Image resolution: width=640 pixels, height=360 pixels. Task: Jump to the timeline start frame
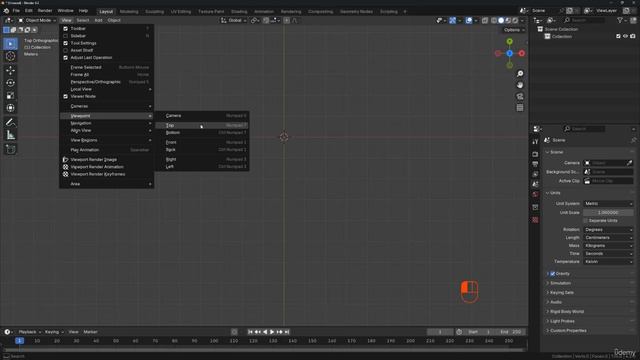(x=250, y=332)
